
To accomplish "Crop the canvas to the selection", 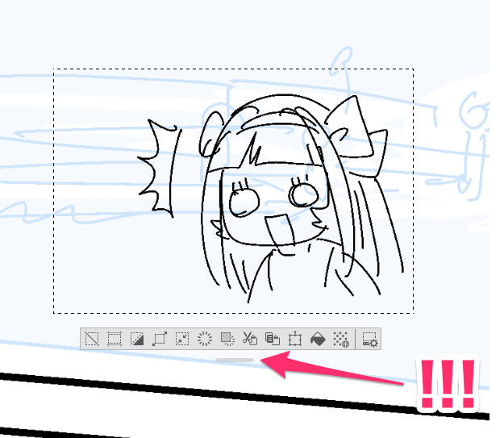I will (115, 339).
